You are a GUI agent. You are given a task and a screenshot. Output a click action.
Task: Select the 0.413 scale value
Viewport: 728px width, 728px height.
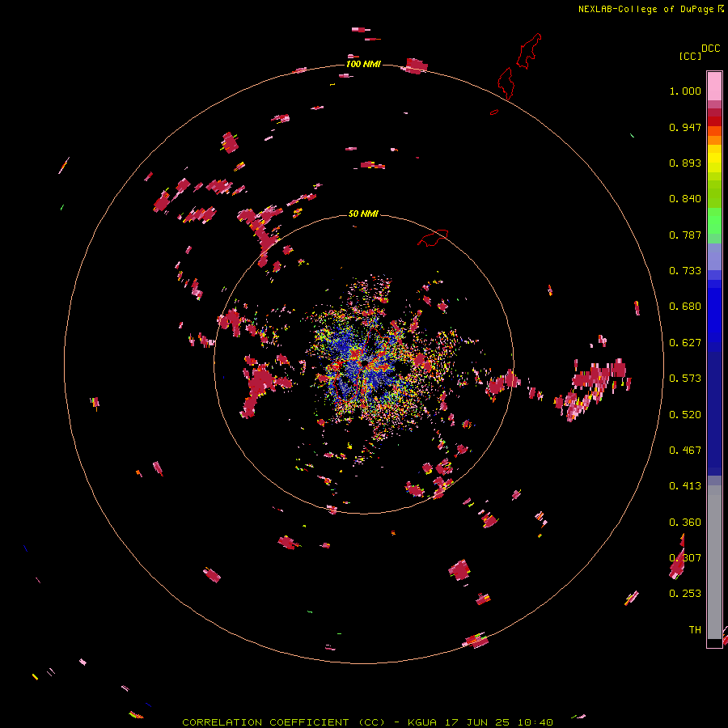coord(685,486)
